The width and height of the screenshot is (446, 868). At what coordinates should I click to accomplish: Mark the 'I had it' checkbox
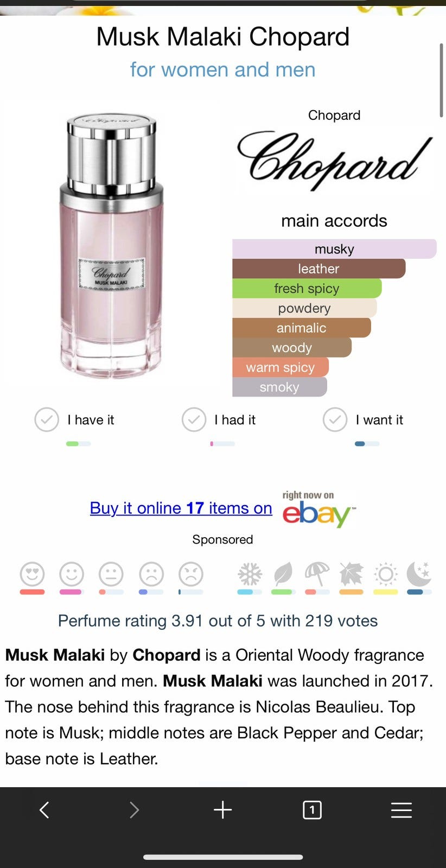point(194,420)
